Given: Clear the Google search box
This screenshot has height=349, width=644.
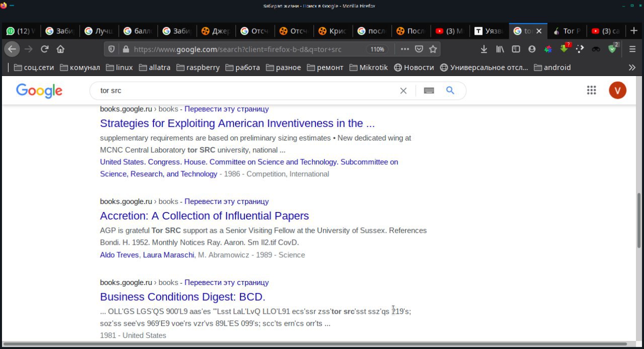Looking at the screenshot, I should click(x=403, y=91).
